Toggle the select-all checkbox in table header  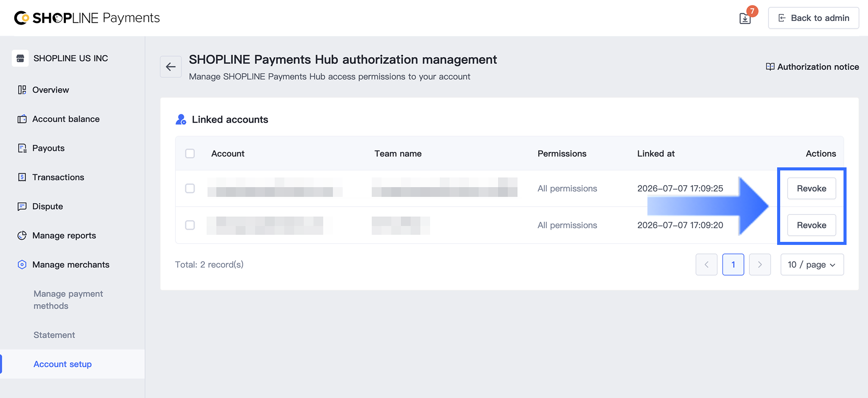tap(190, 154)
